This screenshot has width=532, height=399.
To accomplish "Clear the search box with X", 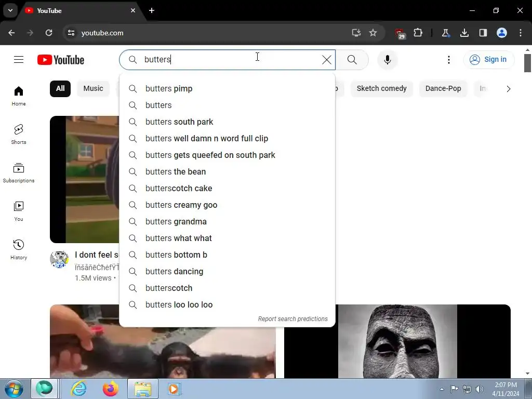I will (326, 60).
